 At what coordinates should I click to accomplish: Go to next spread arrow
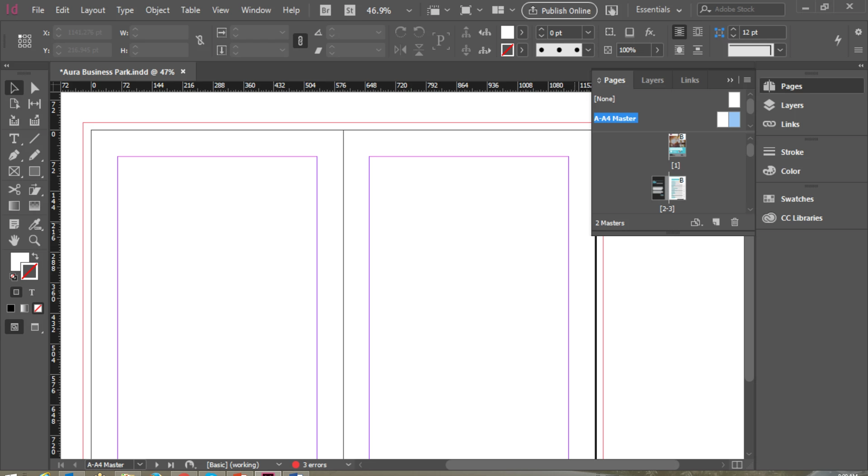[x=156, y=465]
